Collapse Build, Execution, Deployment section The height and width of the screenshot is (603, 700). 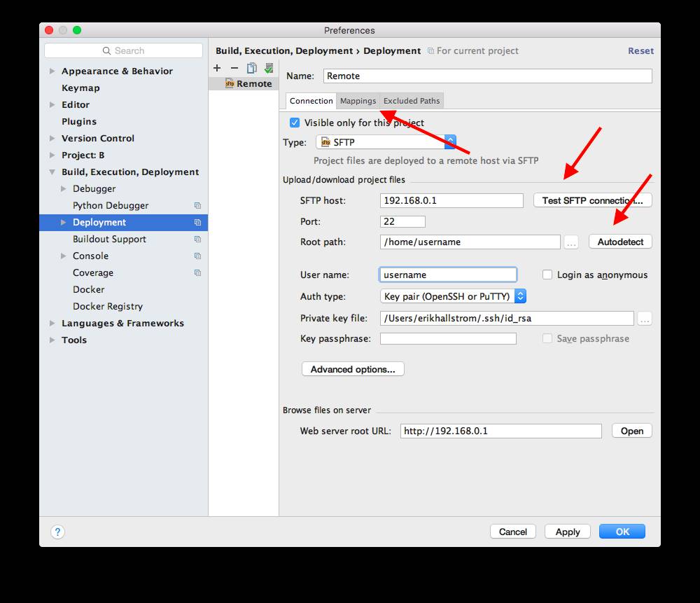[x=52, y=172]
